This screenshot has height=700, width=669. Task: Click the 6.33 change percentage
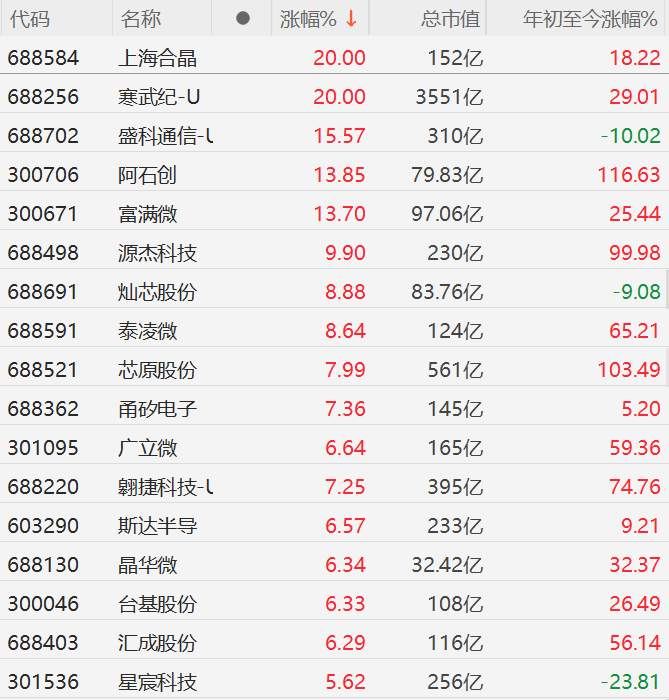[345, 604]
